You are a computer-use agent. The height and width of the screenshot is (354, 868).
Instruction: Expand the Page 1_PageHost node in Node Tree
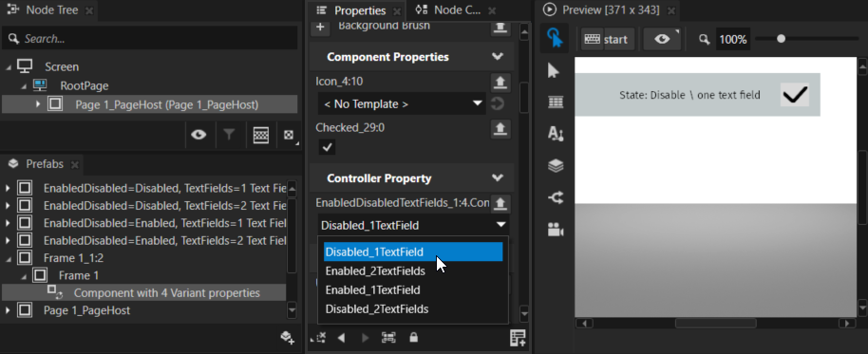coord(38,104)
